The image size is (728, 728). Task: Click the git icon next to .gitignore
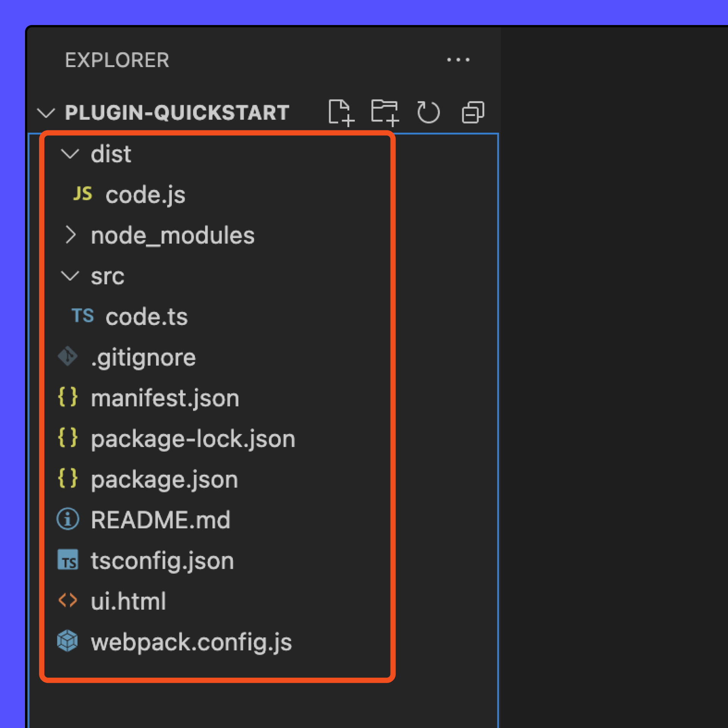pyautogui.click(x=68, y=356)
